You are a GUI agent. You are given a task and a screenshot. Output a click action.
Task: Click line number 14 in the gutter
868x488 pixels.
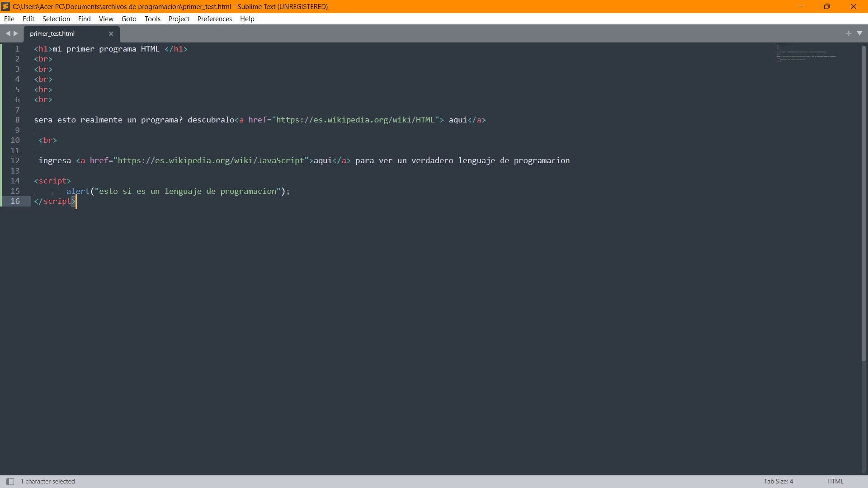[15, 181]
